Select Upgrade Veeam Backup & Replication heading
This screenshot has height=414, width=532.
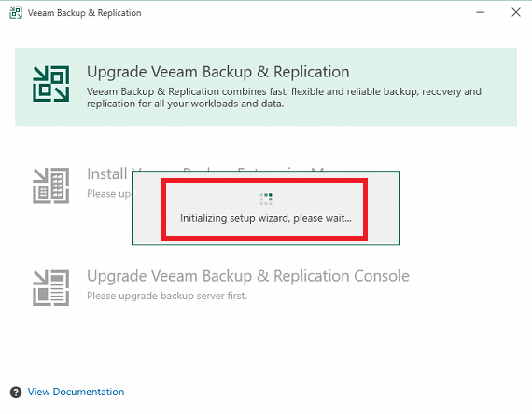(x=218, y=72)
